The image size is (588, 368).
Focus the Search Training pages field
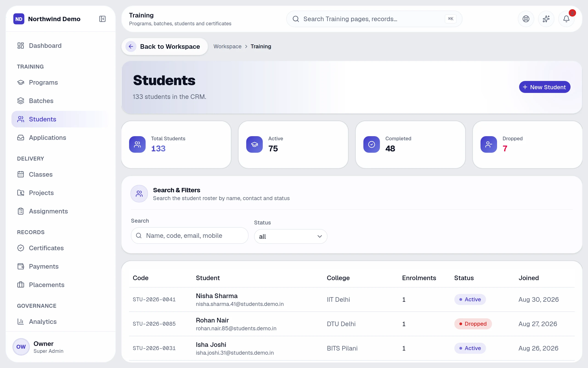(374, 19)
